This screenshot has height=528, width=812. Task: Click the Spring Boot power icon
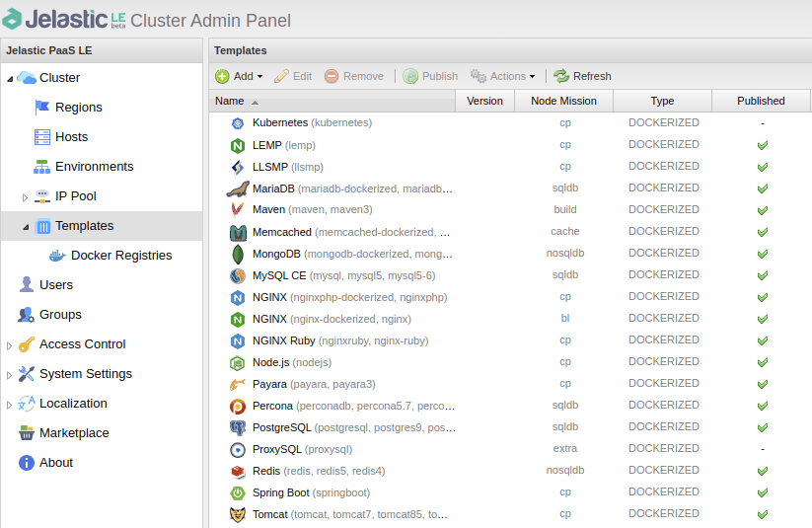(x=237, y=492)
